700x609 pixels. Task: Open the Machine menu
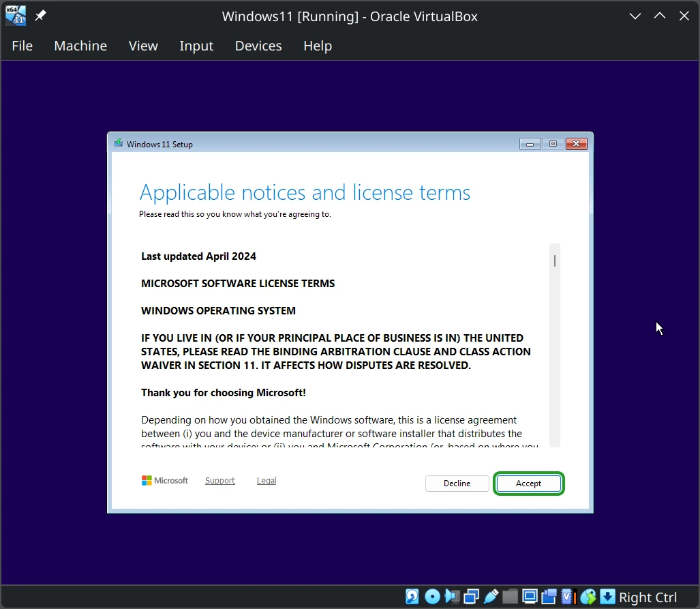click(x=80, y=46)
